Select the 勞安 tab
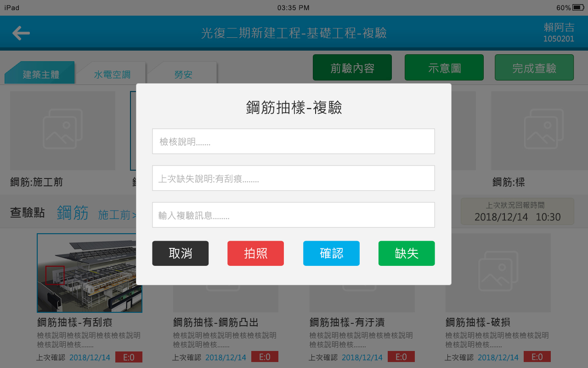Image resolution: width=588 pixels, height=368 pixels. 183,74
